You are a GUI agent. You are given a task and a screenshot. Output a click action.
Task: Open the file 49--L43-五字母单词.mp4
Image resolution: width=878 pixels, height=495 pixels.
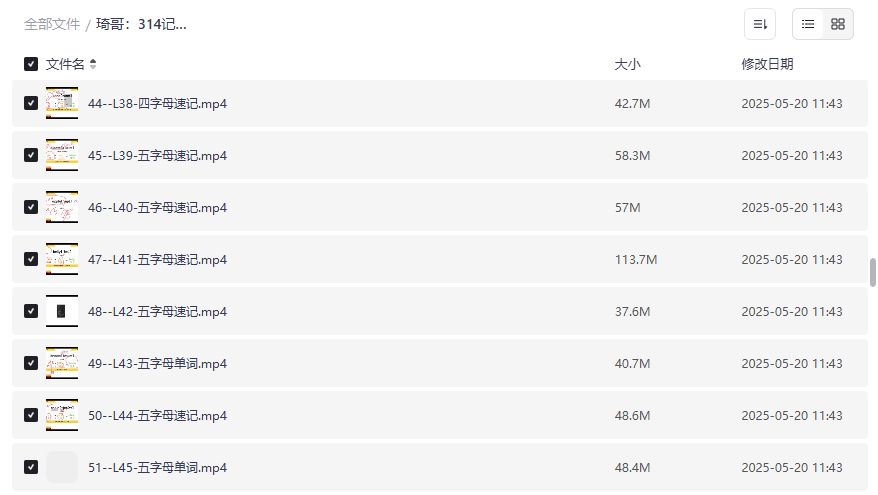coord(157,363)
